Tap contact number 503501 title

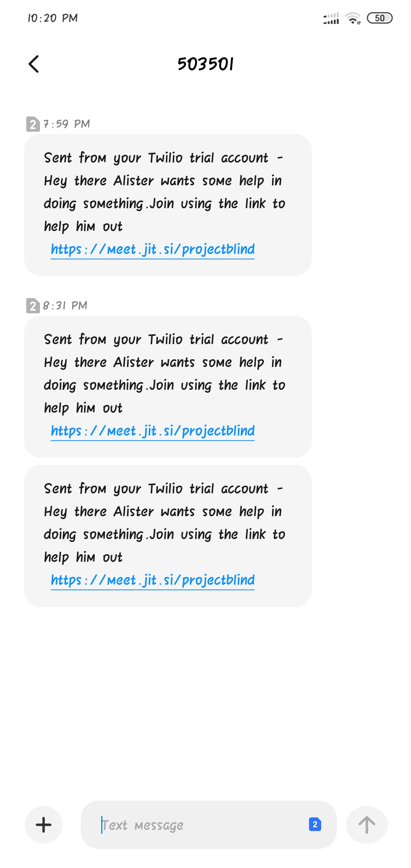click(205, 64)
